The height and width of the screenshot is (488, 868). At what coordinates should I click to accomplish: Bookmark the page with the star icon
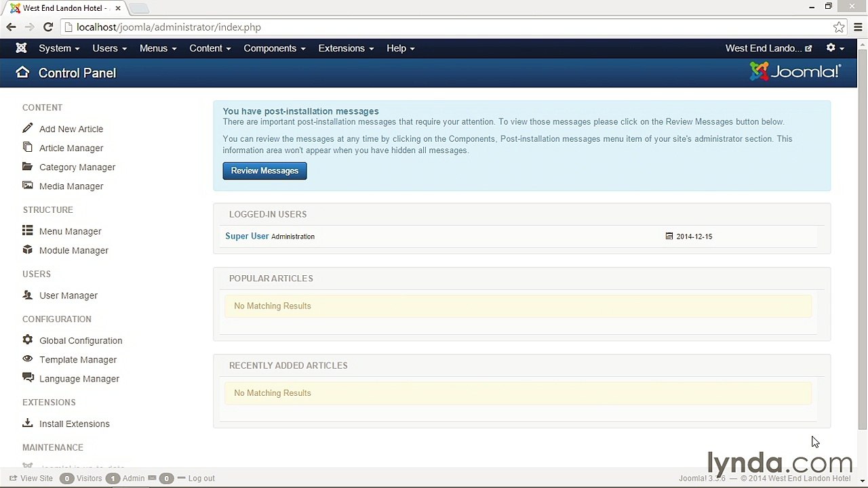[x=839, y=27]
